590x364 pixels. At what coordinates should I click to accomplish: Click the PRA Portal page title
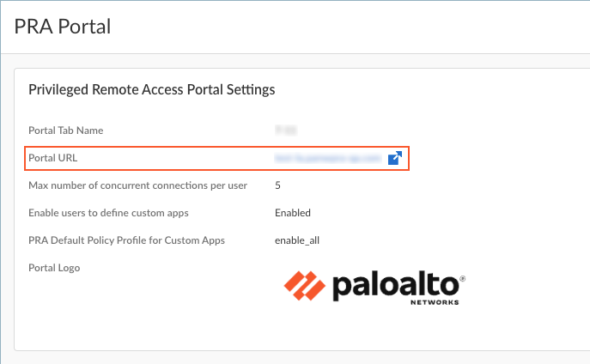63,26
